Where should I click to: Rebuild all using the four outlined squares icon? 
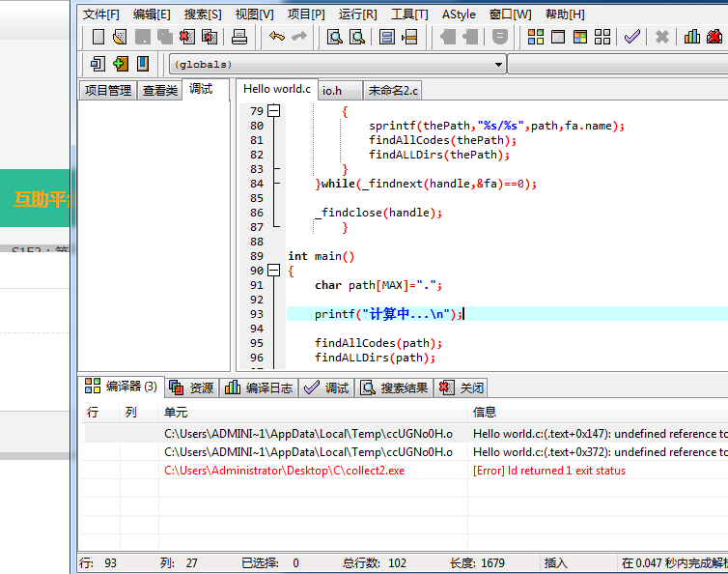click(602, 37)
